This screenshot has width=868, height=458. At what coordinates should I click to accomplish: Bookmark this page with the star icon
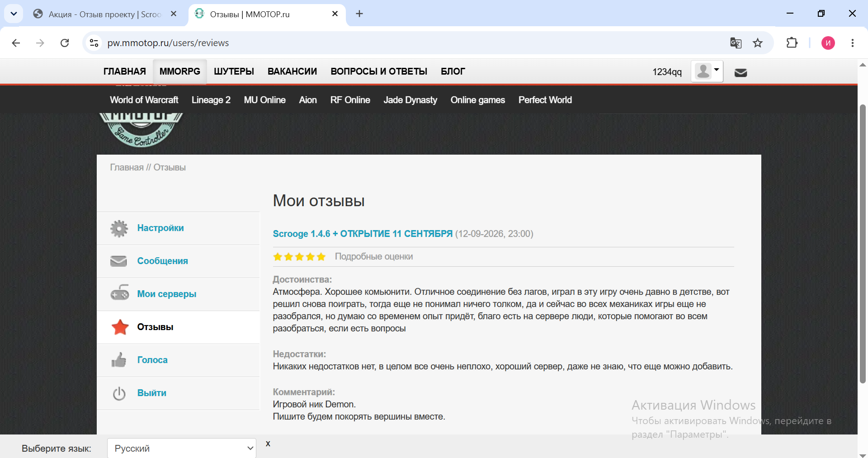758,43
